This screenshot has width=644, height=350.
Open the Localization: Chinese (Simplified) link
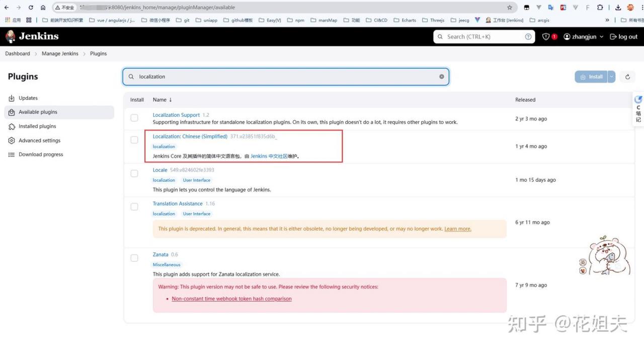(x=190, y=136)
